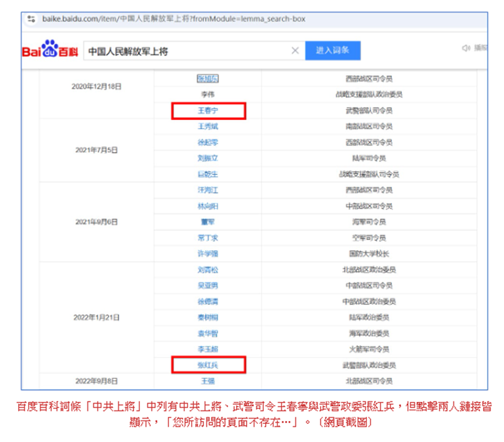Screen dimensions: 504x442
Task: Click the 空军司令员 cell
Action: pos(369,238)
